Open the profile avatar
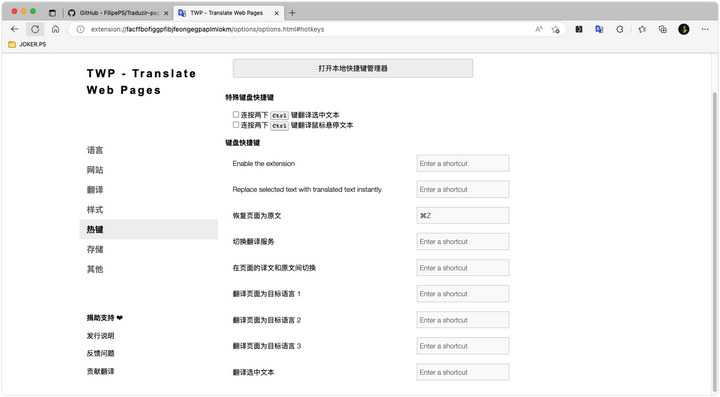Viewport: 720px width, 397px height. [684, 29]
